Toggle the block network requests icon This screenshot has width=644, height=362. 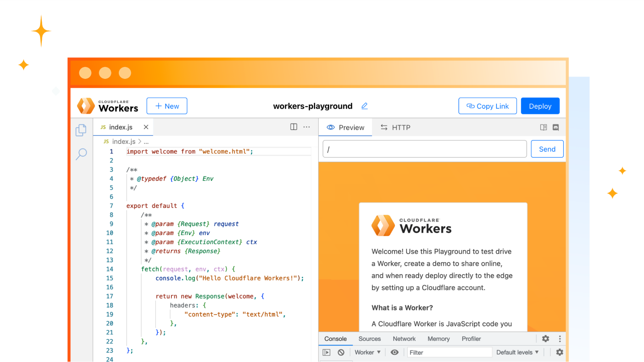[341, 352]
